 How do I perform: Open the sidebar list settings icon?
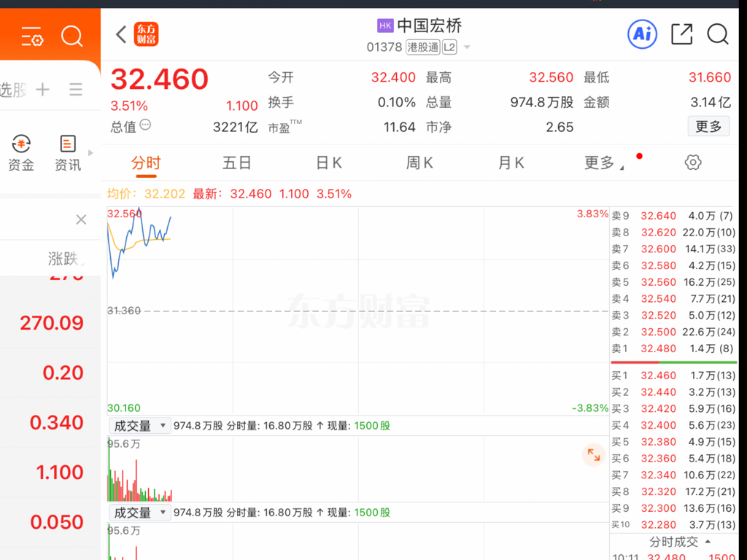point(32,36)
